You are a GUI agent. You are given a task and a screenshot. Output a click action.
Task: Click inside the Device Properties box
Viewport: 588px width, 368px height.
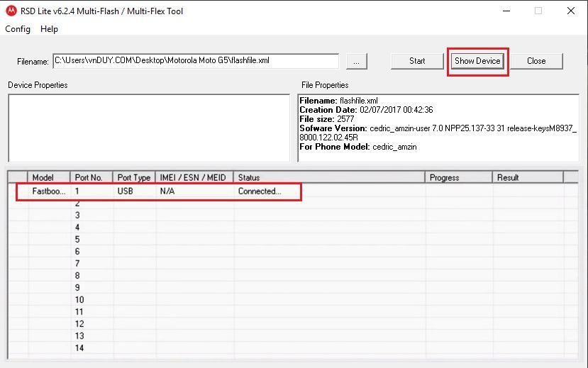(149, 128)
